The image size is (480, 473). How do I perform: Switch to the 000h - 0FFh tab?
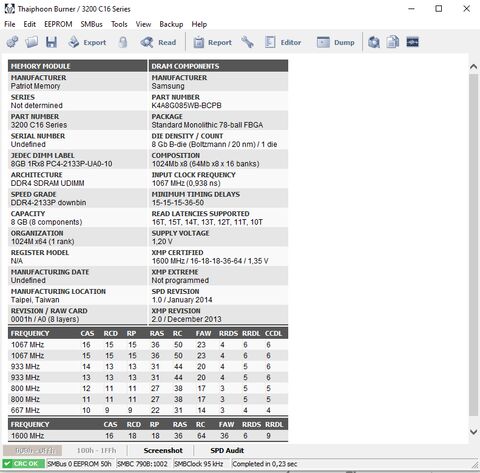pyautogui.click(x=33, y=450)
